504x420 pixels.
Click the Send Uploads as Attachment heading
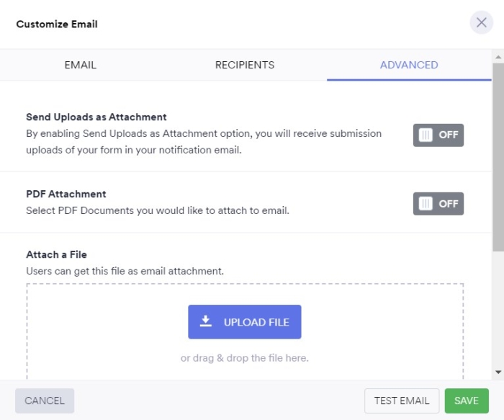tap(96, 117)
